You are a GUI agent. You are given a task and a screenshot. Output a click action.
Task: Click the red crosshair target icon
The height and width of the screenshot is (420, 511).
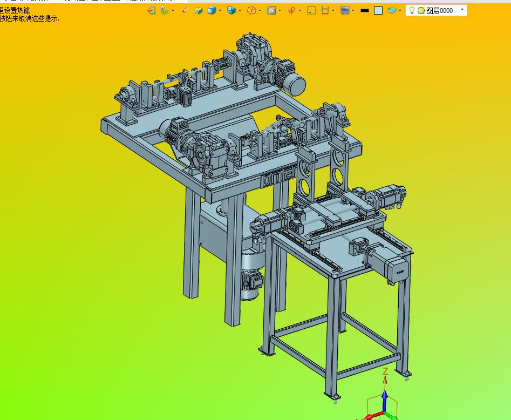tap(292, 10)
